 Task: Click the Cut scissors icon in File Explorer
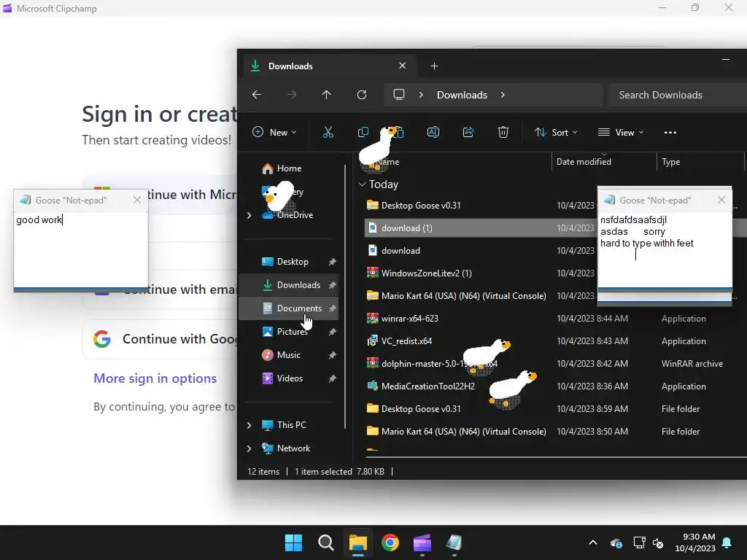(x=328, y=133)
